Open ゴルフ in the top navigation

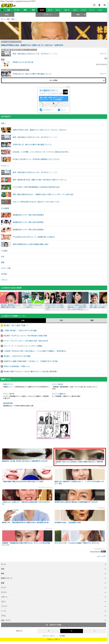[x=75, y=10]
